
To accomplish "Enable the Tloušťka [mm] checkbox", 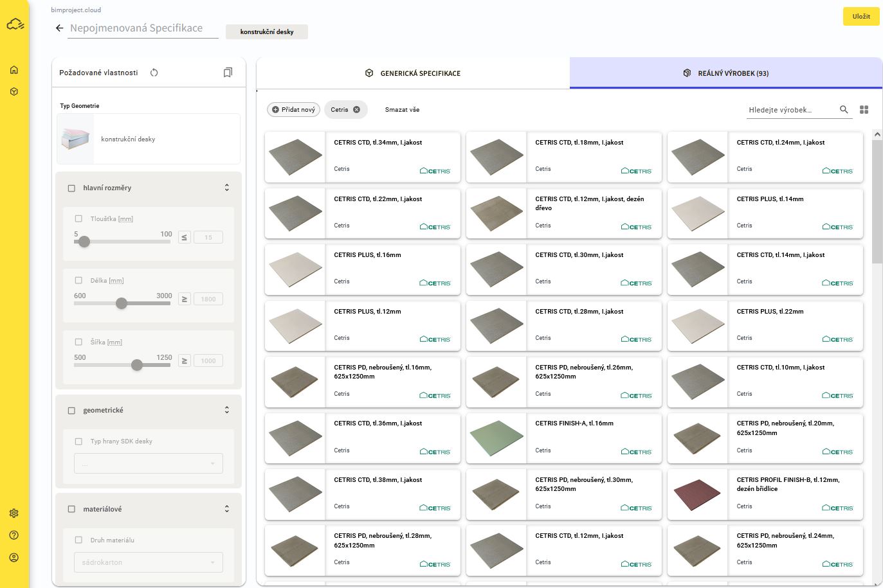I will point(78,218).
